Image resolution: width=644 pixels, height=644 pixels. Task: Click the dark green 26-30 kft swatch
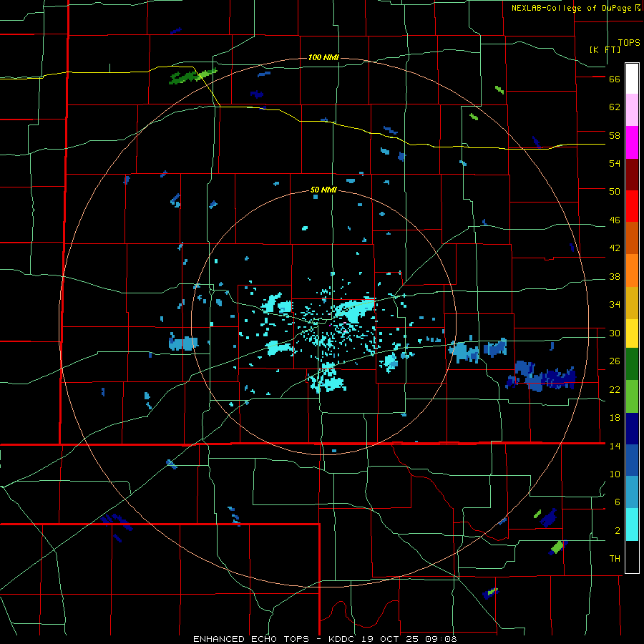632,364
